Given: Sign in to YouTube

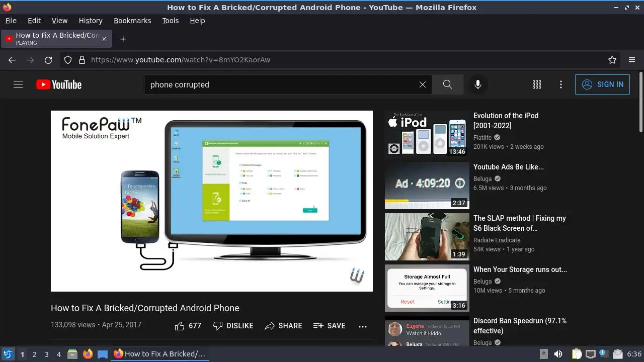Looking at the screenshot, I should [x=602, y=84].
